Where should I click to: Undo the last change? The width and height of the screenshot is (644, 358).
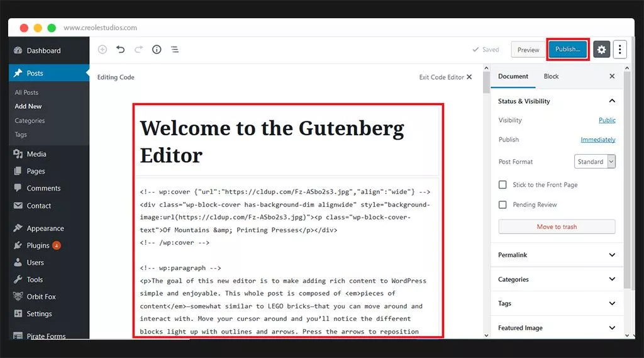pyautogui.click(x=120, y=49)
